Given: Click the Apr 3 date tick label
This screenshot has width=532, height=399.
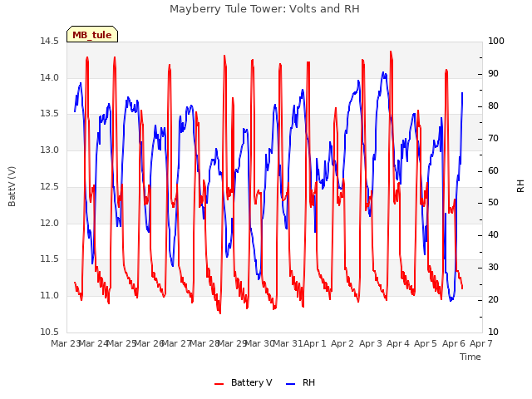Looking at the screenshot, I should coord(371,343).
